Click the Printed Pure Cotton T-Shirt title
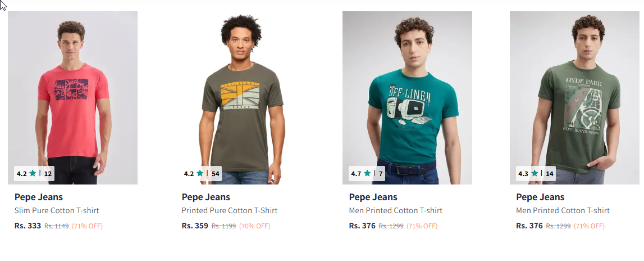The image size is (644, 261). coord(230,210)
